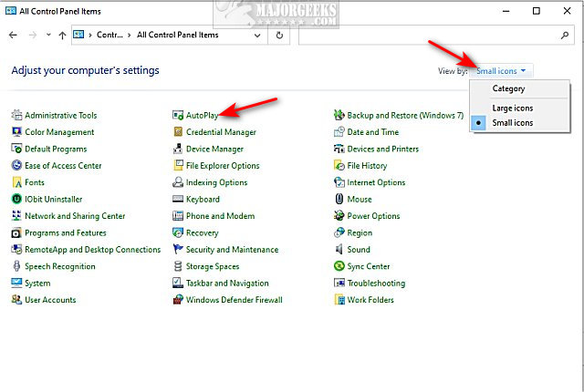The width and height of the screenshot is (584, 392).
Task: Click the Backup and Restore icon
Action: [339, 115]
